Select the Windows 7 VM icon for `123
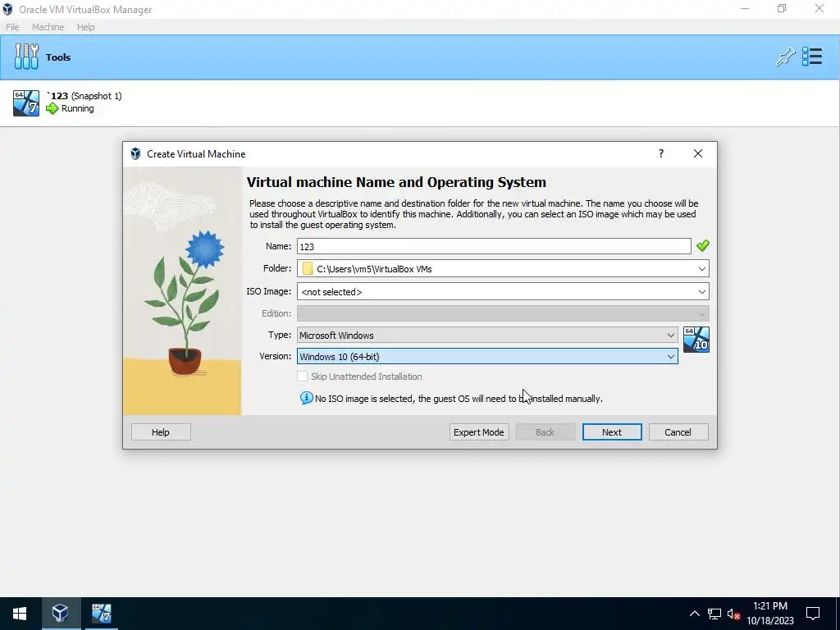 pos(26,103)
